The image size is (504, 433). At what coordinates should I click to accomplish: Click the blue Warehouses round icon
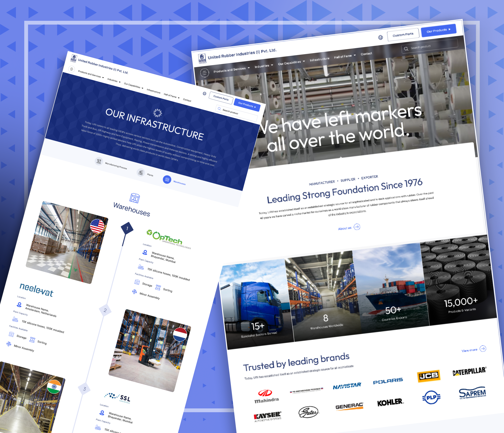167,180
